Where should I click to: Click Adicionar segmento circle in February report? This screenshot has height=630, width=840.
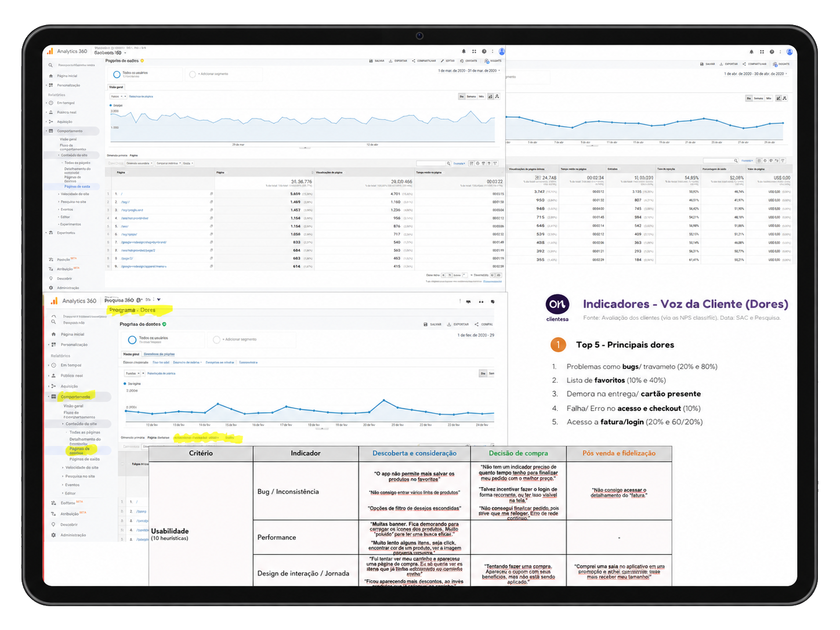click(x=216, y=339)
